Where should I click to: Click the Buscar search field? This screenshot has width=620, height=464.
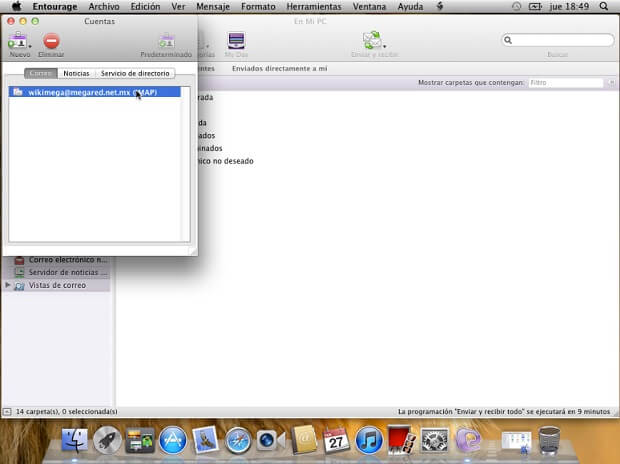[558, 40]
